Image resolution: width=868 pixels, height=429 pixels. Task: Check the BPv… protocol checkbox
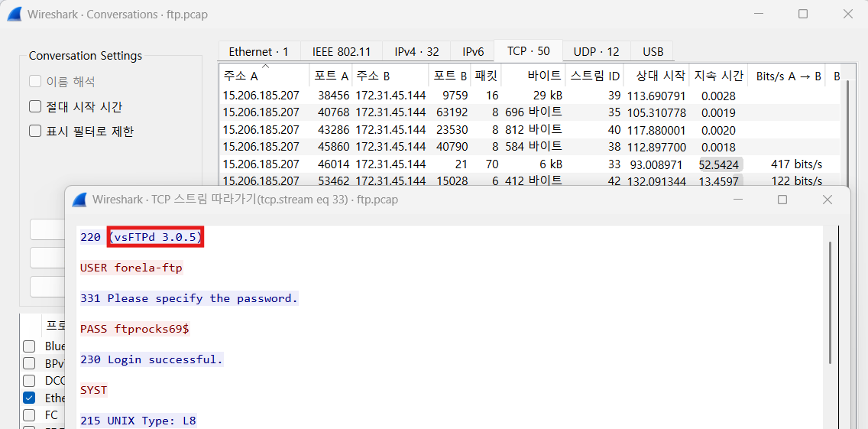pos(29,363)
